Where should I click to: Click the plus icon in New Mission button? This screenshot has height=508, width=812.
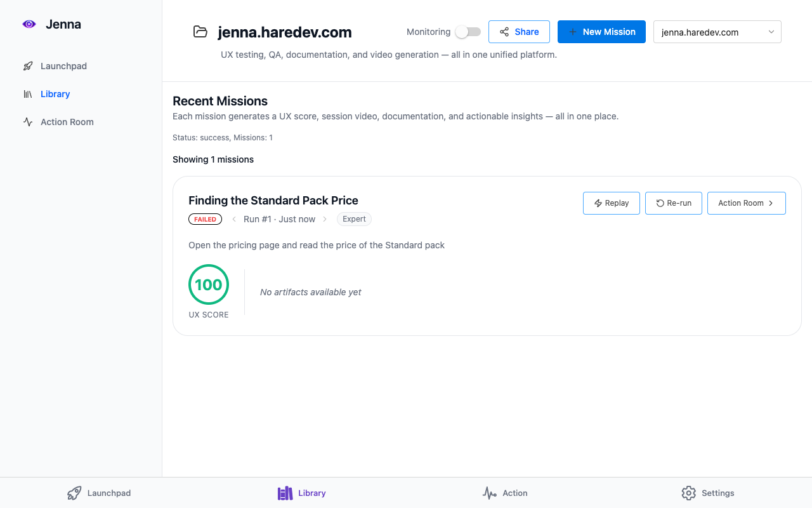tap(573, 32)
